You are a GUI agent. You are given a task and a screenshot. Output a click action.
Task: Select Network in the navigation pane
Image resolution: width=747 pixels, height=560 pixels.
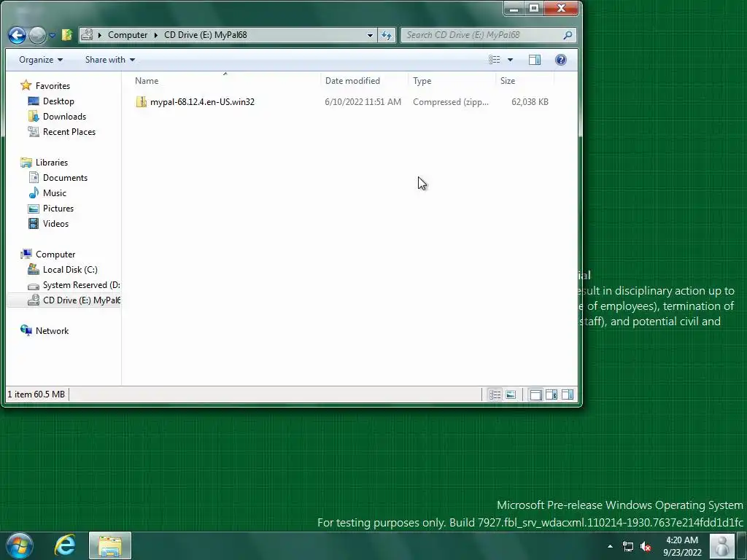point(52,331)
